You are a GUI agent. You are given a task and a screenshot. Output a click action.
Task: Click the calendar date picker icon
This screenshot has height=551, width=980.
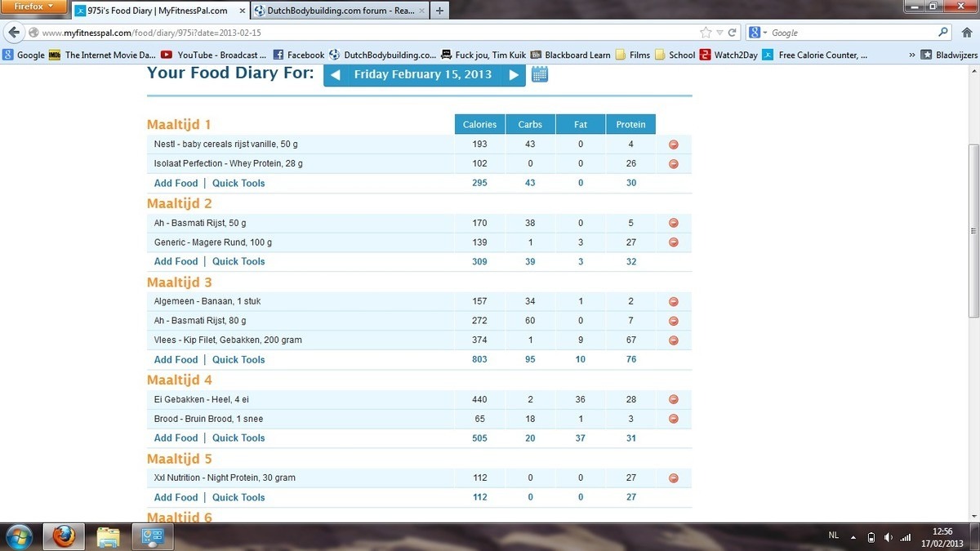[540, 74]
